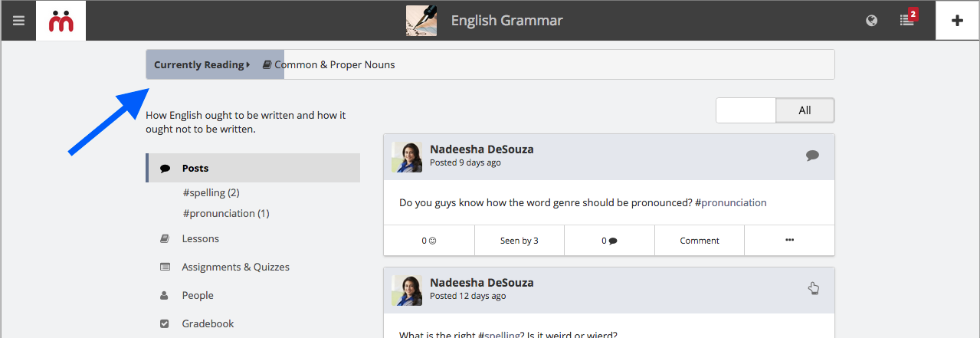Select the All filter tab
Viewport: 980px width, 338px height.
pos(805,110)
